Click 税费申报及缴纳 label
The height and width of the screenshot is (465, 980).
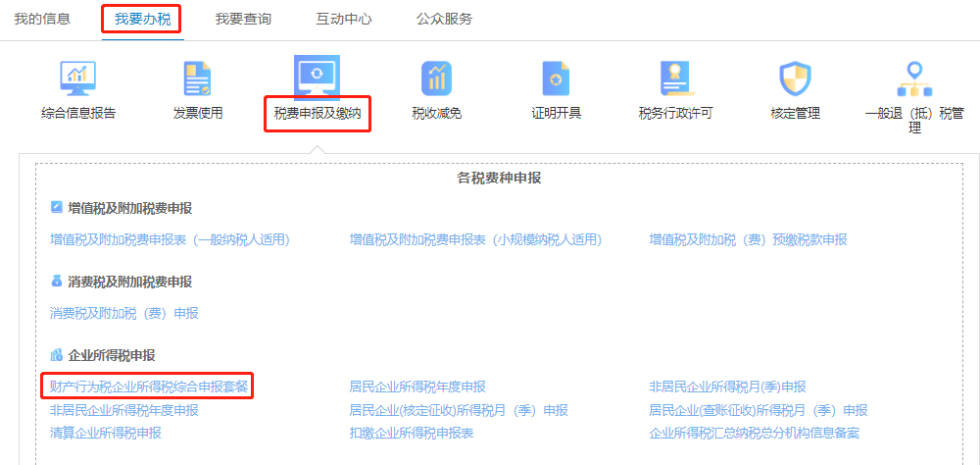pyautogui.click(x=318, y=113)
